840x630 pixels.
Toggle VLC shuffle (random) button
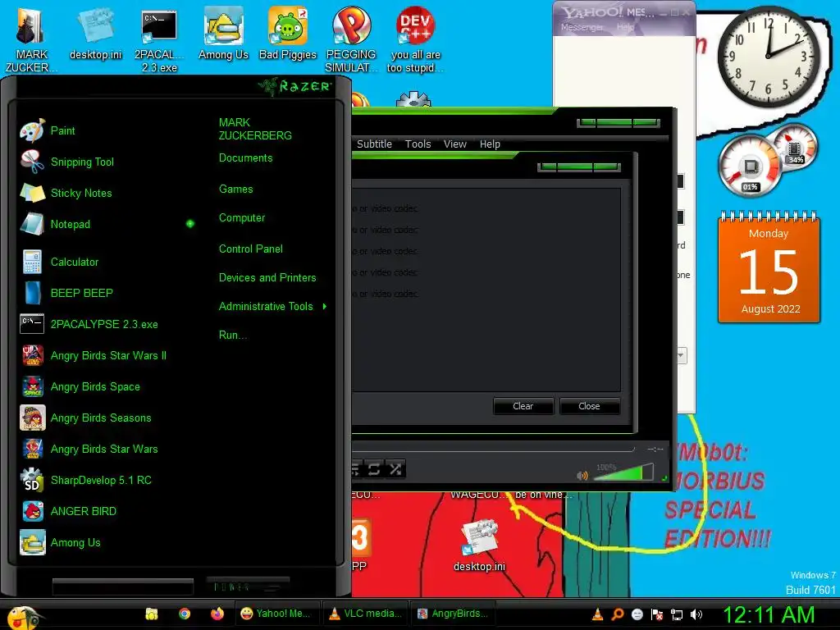tap(395, 469)
